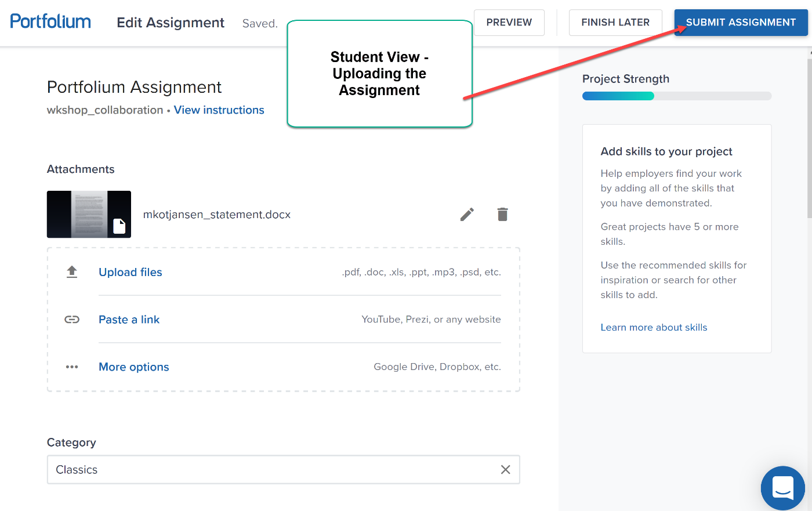This screenshot has height=511, width=812.
Task: Click the Category field containing Classics
Action: pyautogui.click(x=273, y=470)
